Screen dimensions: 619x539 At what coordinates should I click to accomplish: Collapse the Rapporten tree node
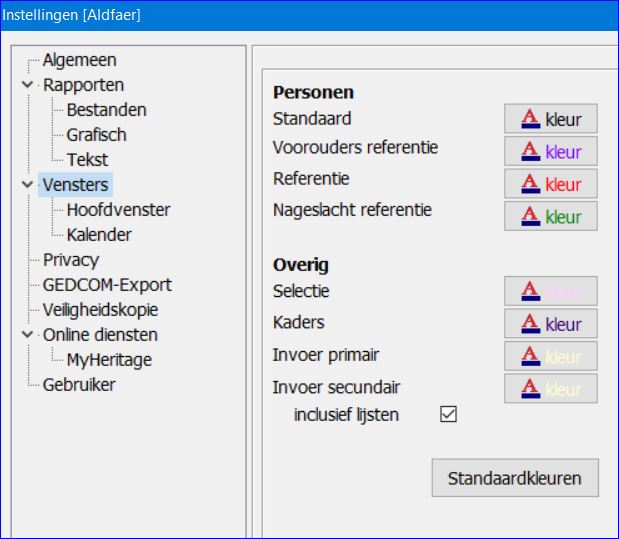tap(27, 85)
